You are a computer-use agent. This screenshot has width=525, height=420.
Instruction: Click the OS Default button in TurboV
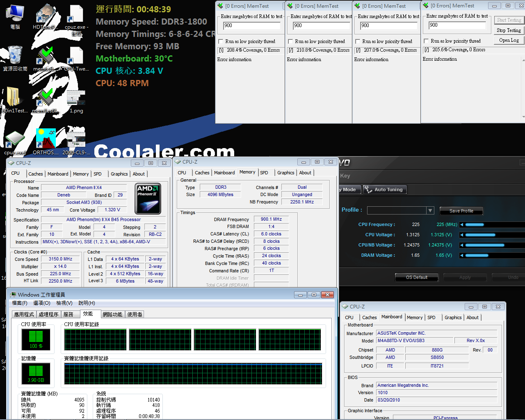(x=417, y=277)
